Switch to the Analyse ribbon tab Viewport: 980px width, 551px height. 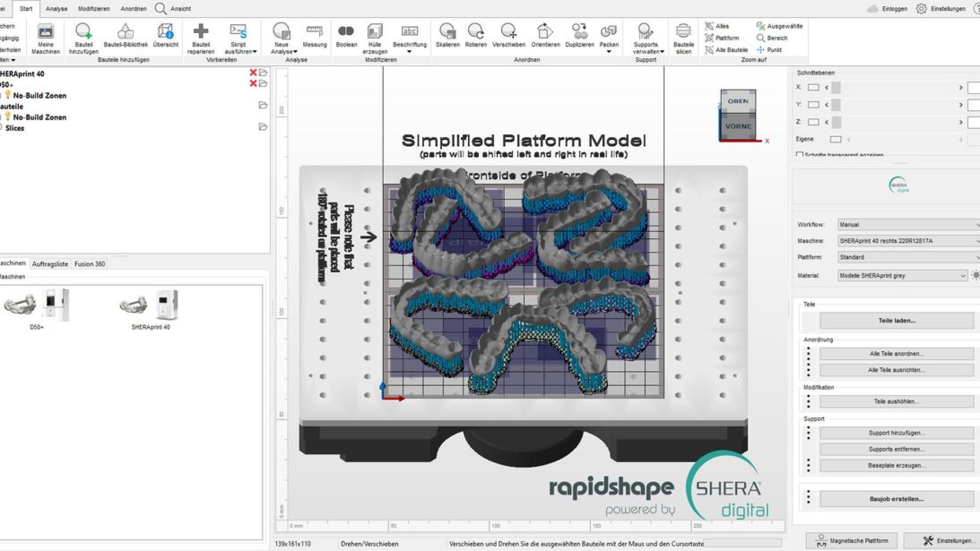coord(56,9)
